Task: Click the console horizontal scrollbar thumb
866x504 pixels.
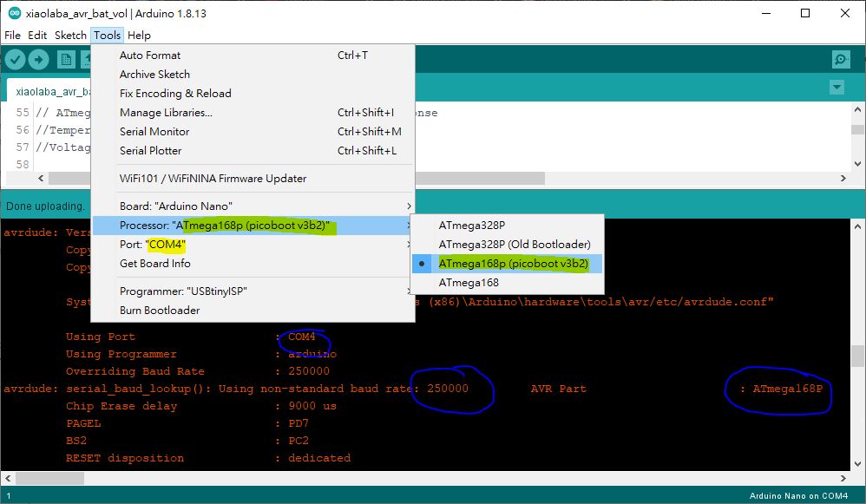Action: (49, 478)
